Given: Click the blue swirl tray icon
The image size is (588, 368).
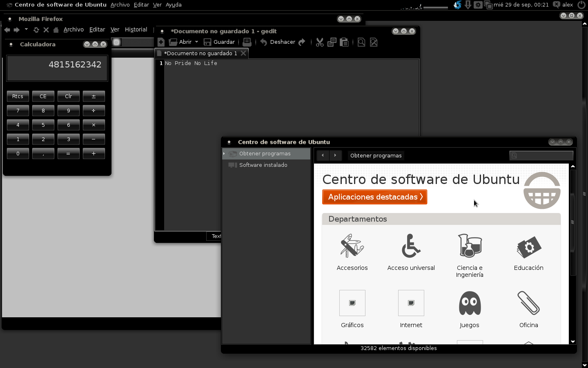Looking at the screenshot, I should point(458,5).
